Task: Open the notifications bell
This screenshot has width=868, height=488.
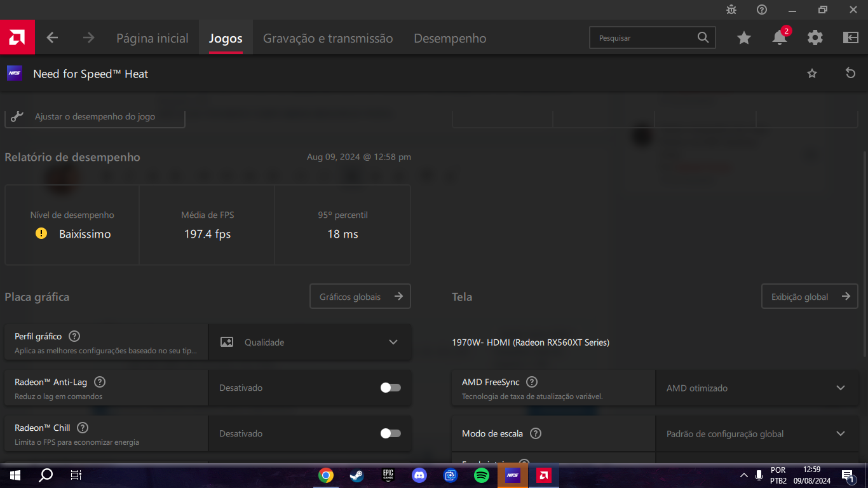Action: click(x=780, y=37)
